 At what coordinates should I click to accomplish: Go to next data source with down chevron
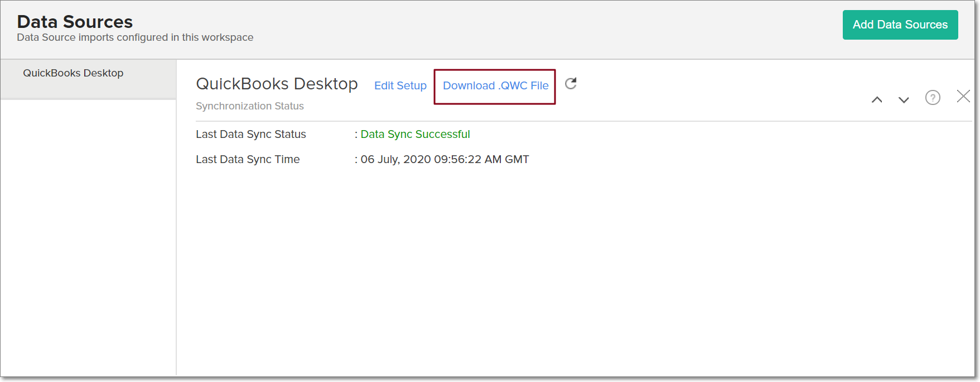coord(904,100)
